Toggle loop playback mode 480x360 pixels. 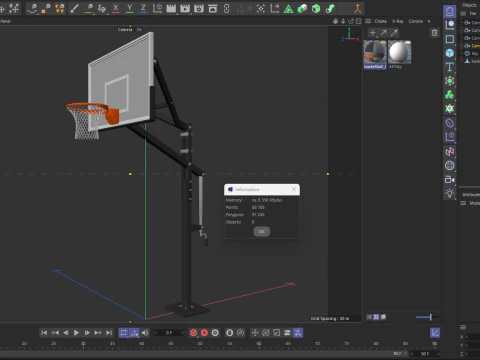coord(124,333)
